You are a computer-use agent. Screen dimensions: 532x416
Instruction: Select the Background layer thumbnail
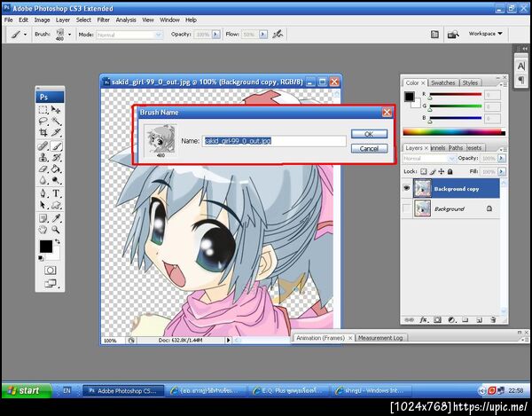tap(422, 208)
